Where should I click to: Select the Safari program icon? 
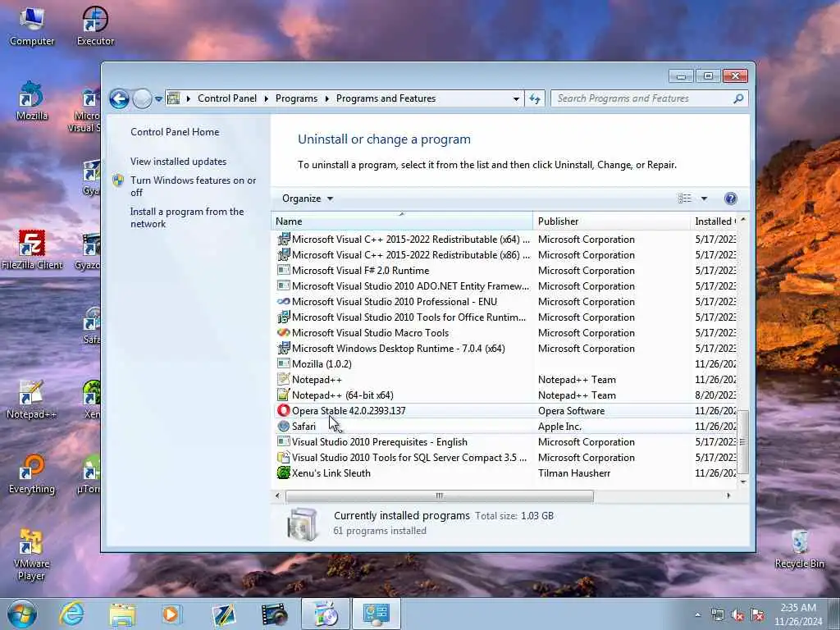click(x=283, y=427)
